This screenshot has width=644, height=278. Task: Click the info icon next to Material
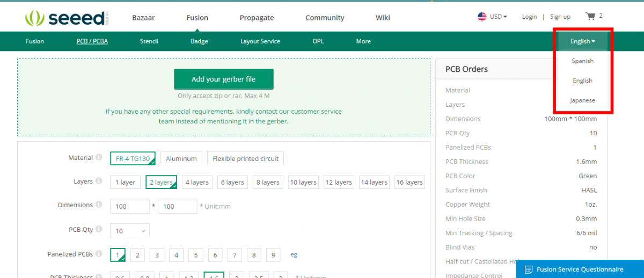click(99, 158)
